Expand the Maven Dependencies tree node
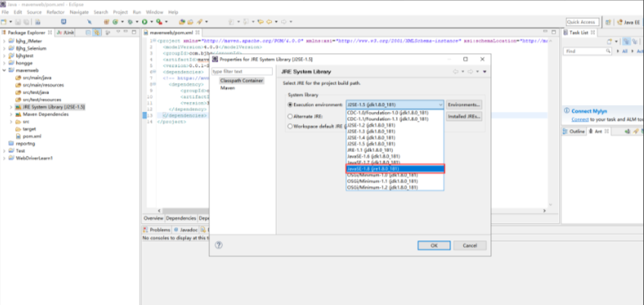Image resolution: width=644 pixels, height=305 pixels. [x=11, y=114]
